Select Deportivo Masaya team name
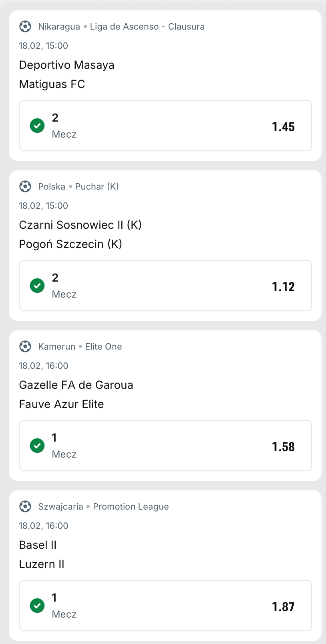326x644 pixels. [66, 65]
